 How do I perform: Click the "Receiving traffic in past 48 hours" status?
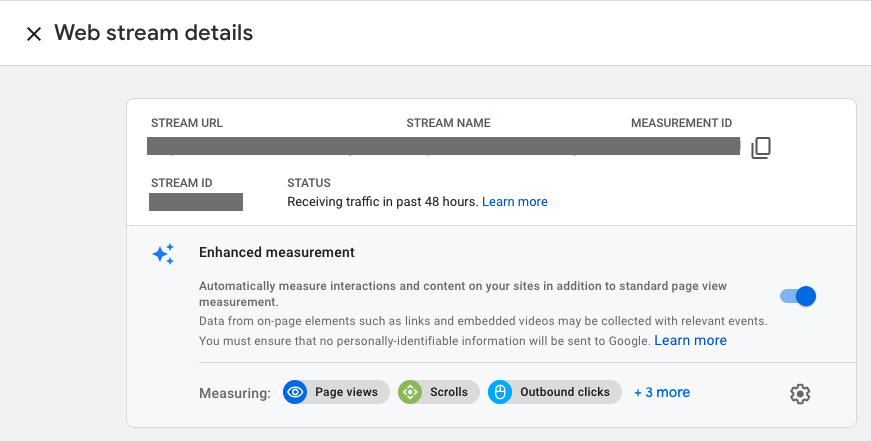[382, 202]
